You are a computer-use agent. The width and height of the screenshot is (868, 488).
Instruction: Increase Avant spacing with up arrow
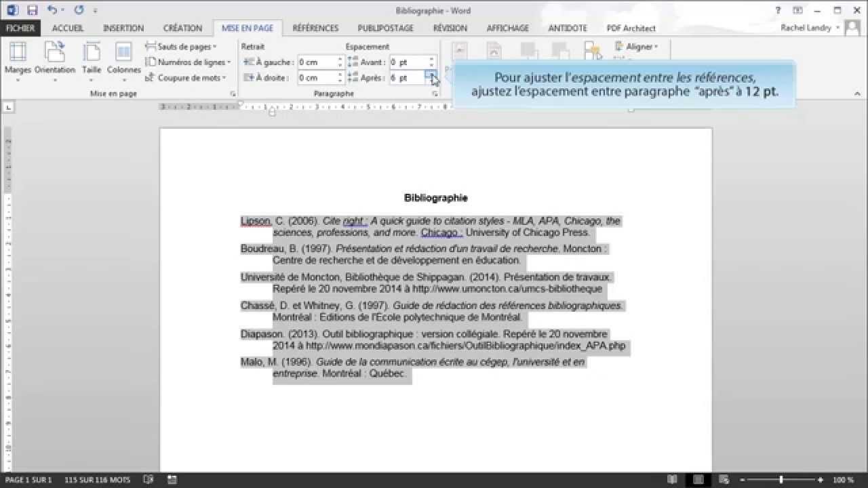point(431,59)
